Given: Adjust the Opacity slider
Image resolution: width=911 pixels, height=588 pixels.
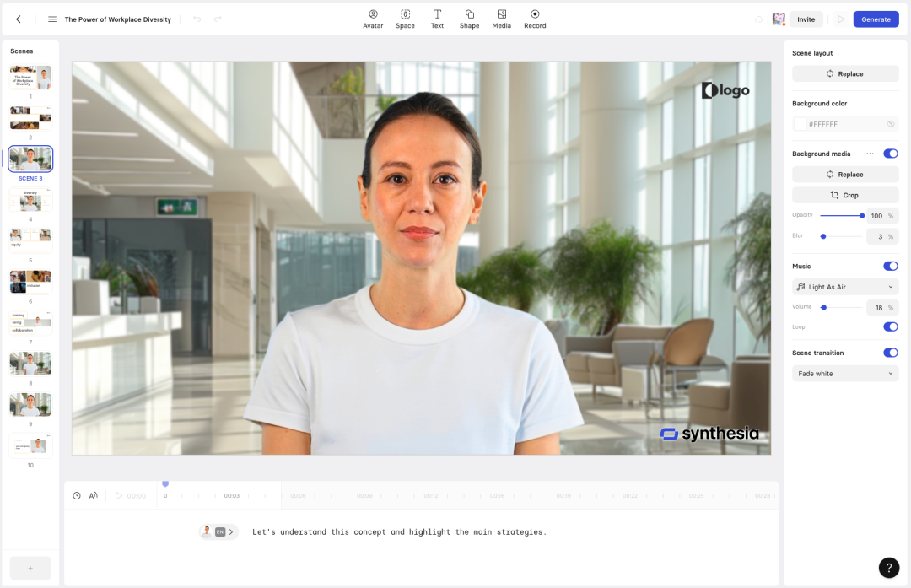Looking at the screenshot, I should click(841, 216).
